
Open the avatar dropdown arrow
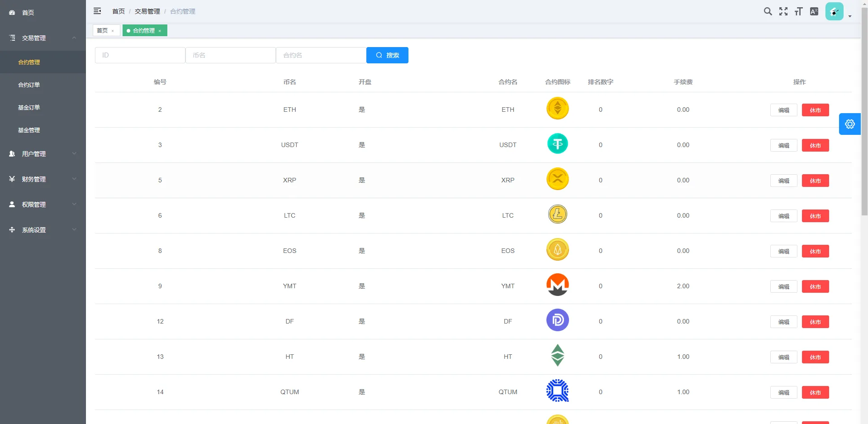(x=849, y=16)
